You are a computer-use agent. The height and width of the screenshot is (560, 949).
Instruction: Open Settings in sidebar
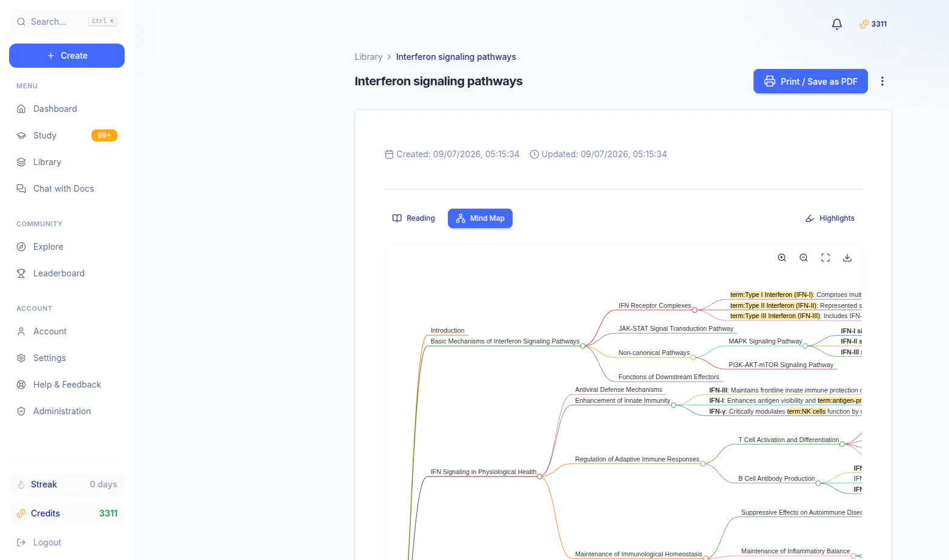pyautogui.click(x=67, y=358)
